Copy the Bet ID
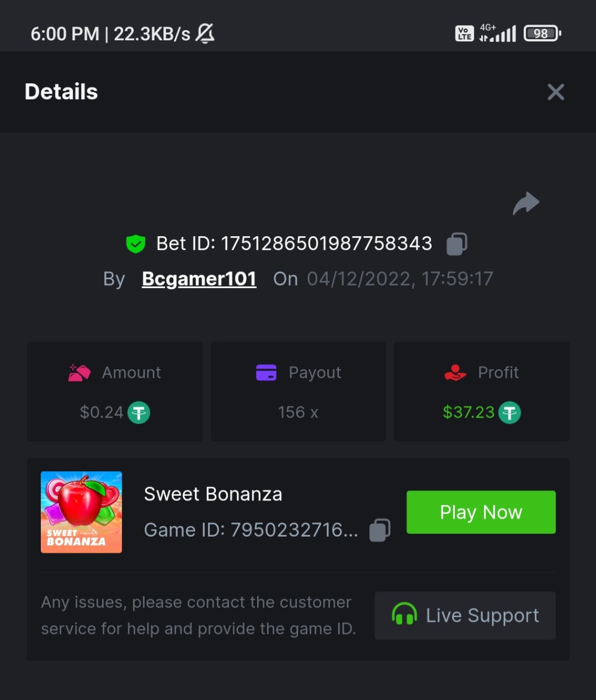 click(457, 244)
